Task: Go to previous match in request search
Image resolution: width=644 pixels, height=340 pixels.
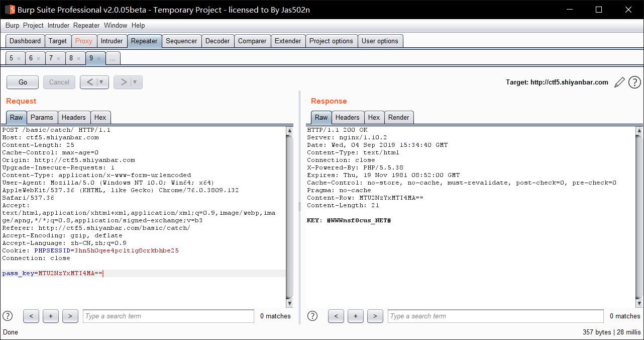Action: (31, 316)
